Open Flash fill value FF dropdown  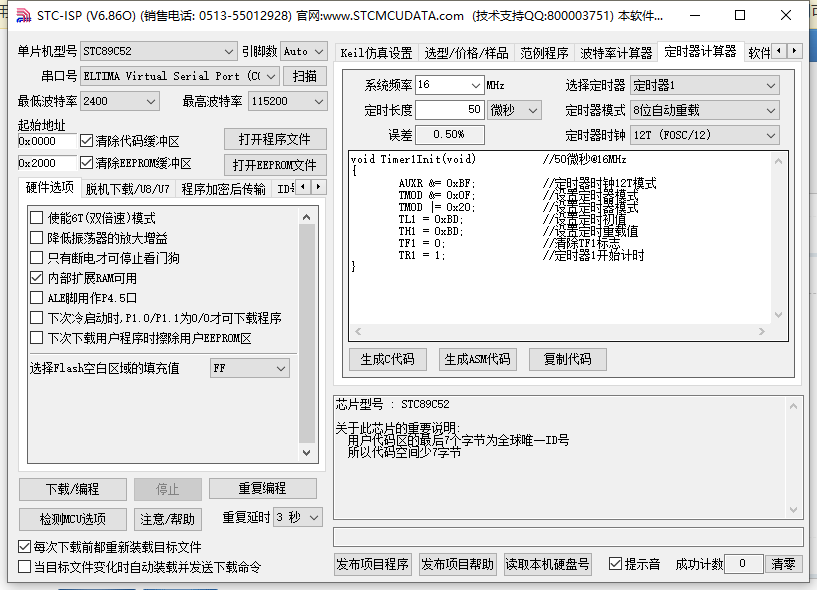coord(250,368)
